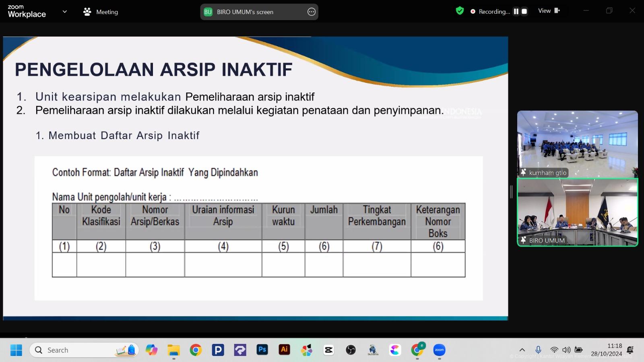This screenshot has width=644, height=362.
Task: Launch Copilot from the taskbar
Action: click(x=152, y=350)
